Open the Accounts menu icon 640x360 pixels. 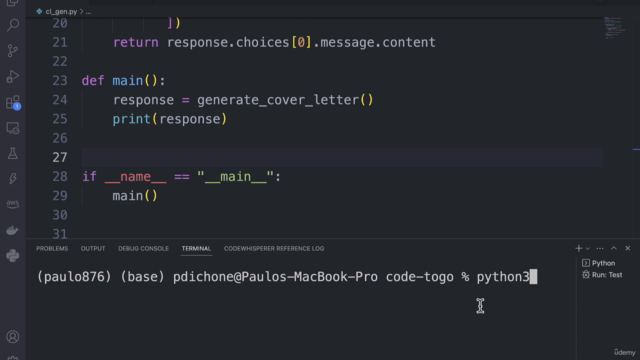pos(13,337)
